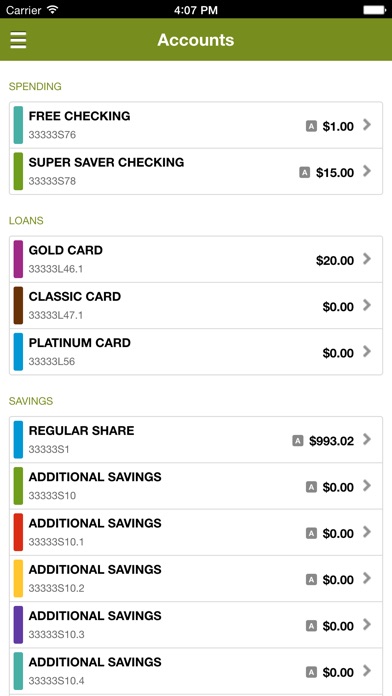Screen dimensions: 392x696
Task: Click the Accounts title in header
Action: pyautogui.click(x=196, y=40)
